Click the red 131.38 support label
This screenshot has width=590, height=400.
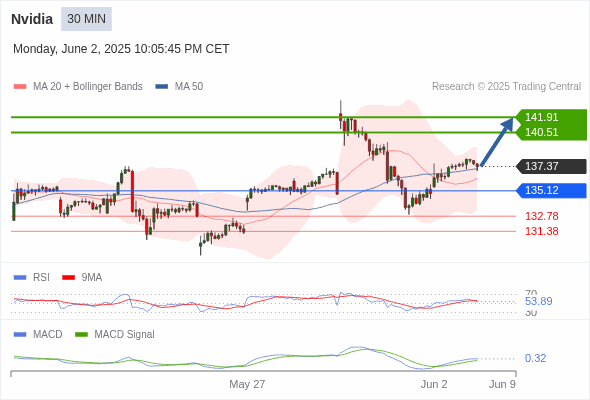pyautogui.click(x=541, y=231)
